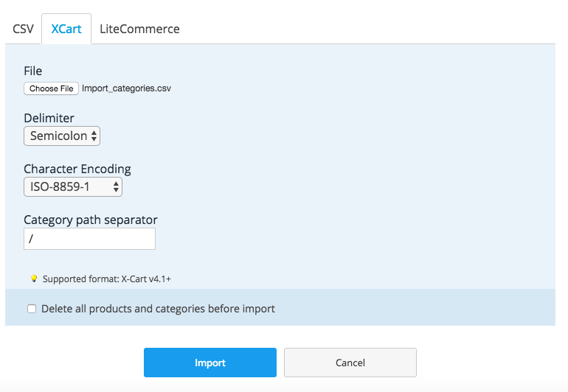Click the Delimiter field label
The image size is (568, 392).
[49, 118]
